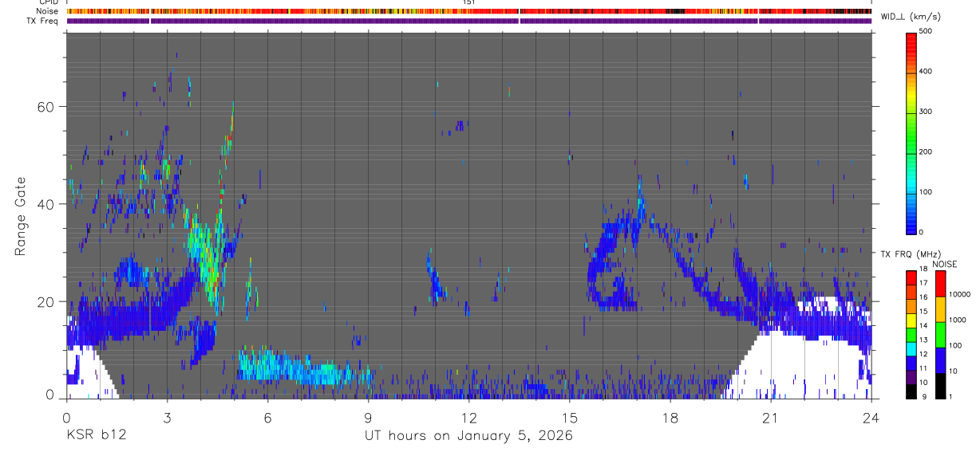Pick the blue 10–100 NOISE legend swatch

click(941, 360)
